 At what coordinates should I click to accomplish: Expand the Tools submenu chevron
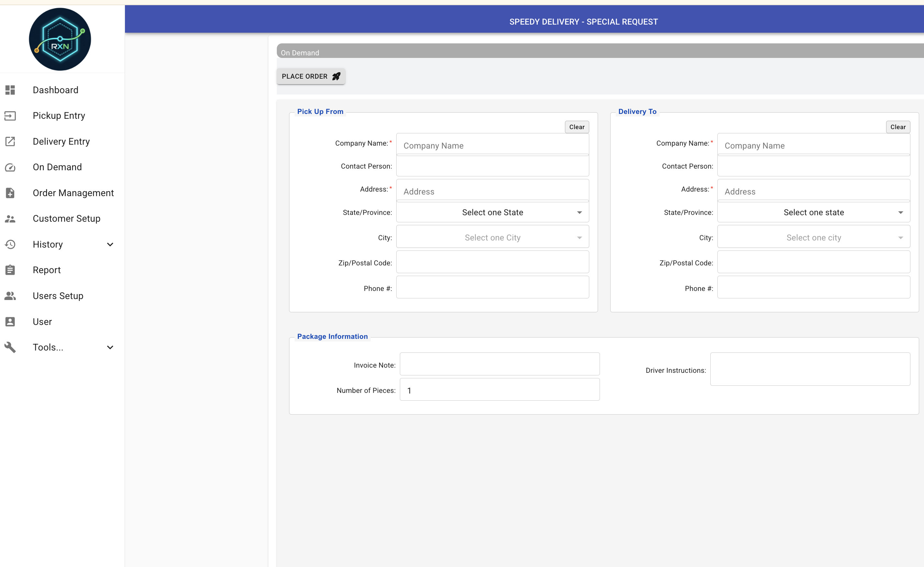110,347
